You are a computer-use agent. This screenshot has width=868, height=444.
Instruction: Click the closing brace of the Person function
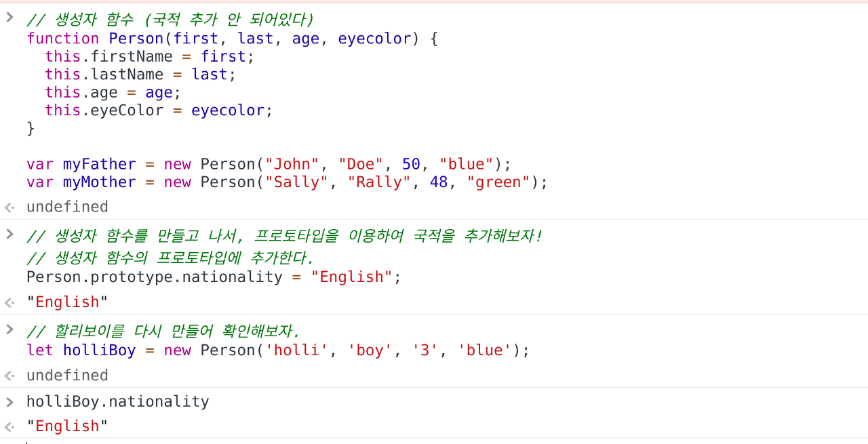31,128
